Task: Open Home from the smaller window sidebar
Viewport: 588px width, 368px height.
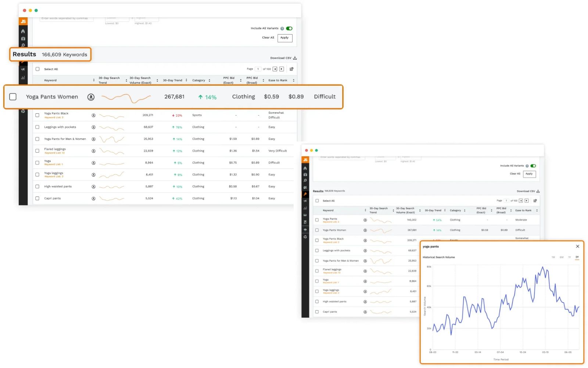Action: (x=305, y=168)
